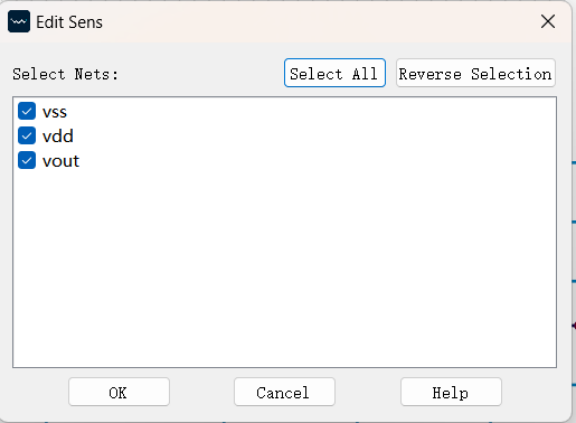The width and height of the screenshot is (576, 423).
Task: Toggle the vout net checkbox
Action: tap(27, 160)
